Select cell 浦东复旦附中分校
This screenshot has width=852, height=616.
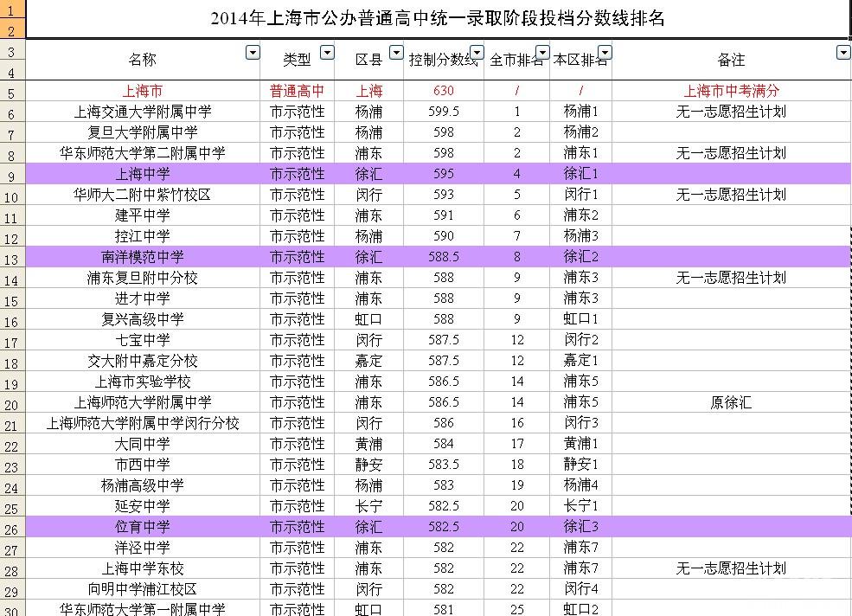click(x=143, y=278)
